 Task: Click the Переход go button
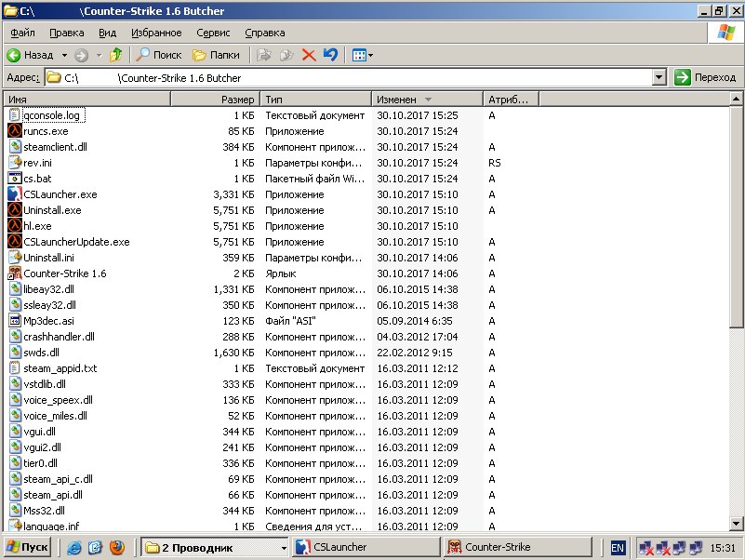tap(705, 77)
